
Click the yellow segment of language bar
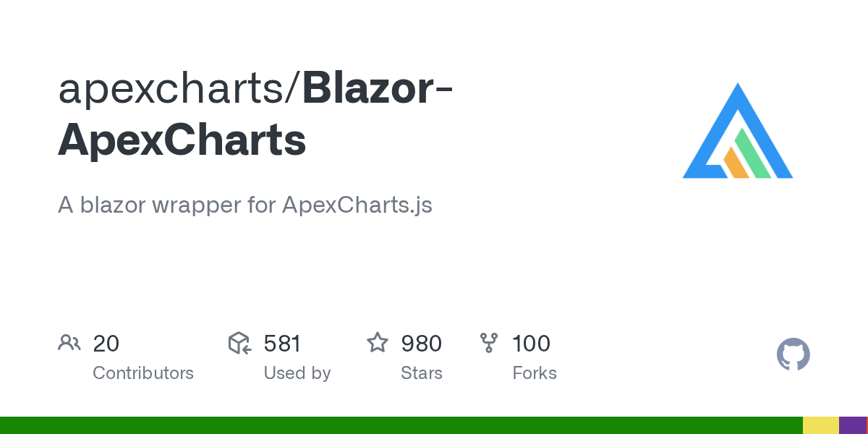(x=820, y=425)
